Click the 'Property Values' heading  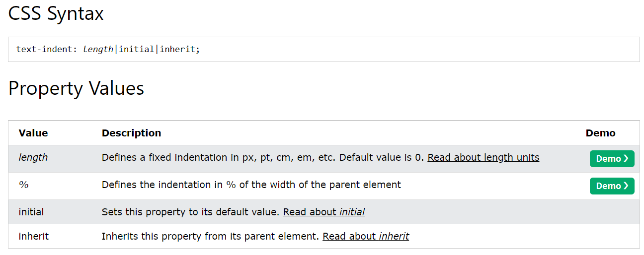tap(76, 88)
